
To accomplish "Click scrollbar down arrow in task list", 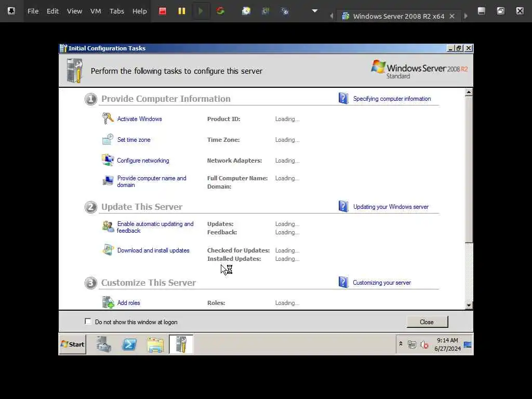I will point(469,305).
